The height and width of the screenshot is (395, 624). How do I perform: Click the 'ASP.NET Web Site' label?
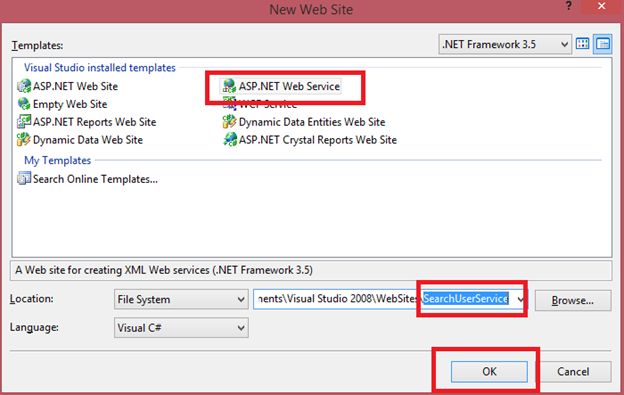coord(75,86)
